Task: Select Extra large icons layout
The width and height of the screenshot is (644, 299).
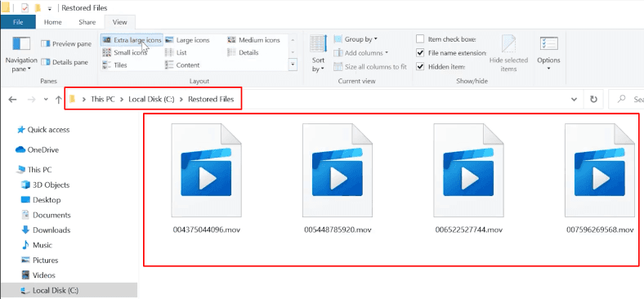Action: coord(132,40)
